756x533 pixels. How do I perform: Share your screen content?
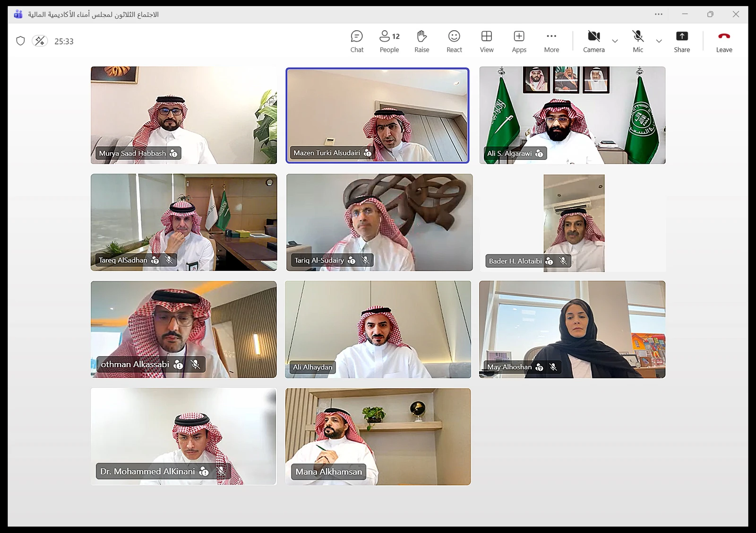click(x=682, y=42)
